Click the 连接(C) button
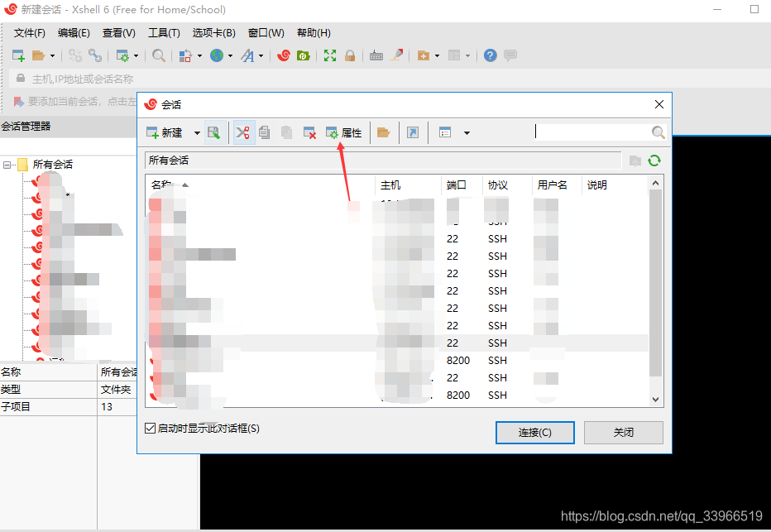Image resolution: width=771 pixels, height=532 pixels. click(535, 433)
